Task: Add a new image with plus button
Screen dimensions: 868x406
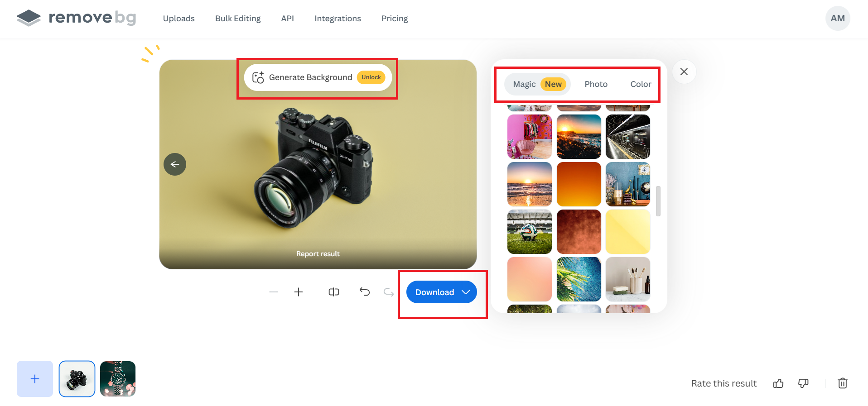Action: 35,379
